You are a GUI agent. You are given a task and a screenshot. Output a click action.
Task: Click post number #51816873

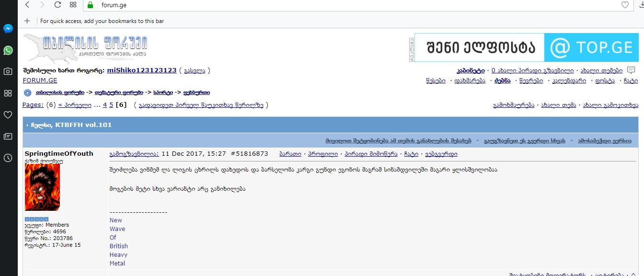[x=249, y=154]
